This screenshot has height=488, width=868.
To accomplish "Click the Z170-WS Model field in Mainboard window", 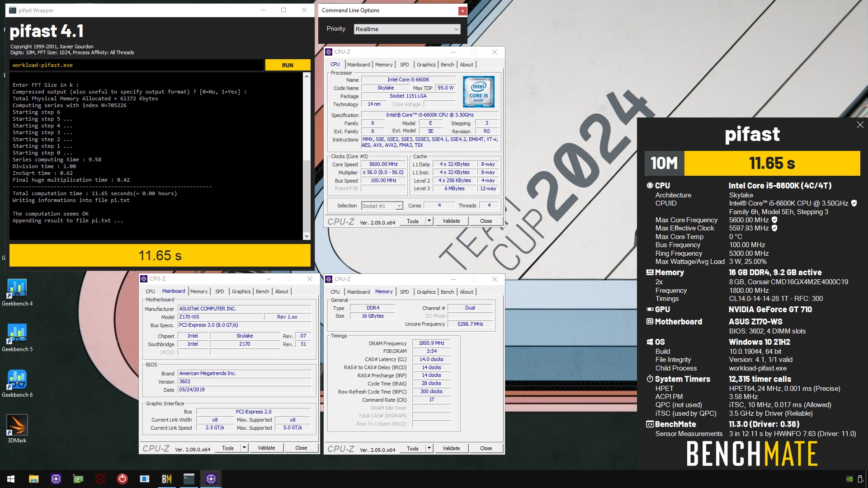I will tap(220, 317).
